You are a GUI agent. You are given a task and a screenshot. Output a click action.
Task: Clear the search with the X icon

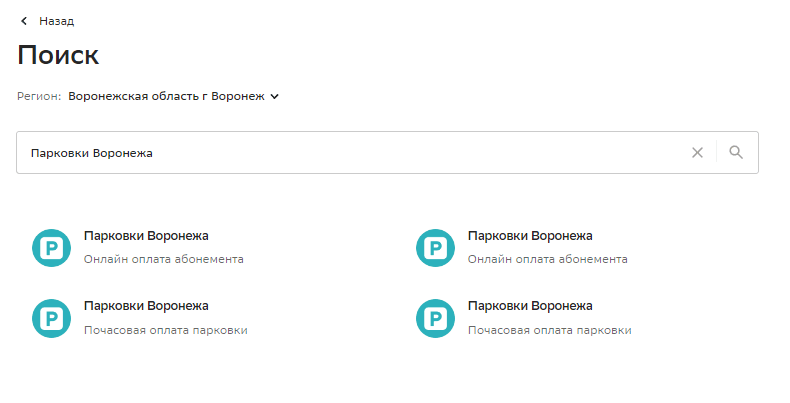point(697,153)
